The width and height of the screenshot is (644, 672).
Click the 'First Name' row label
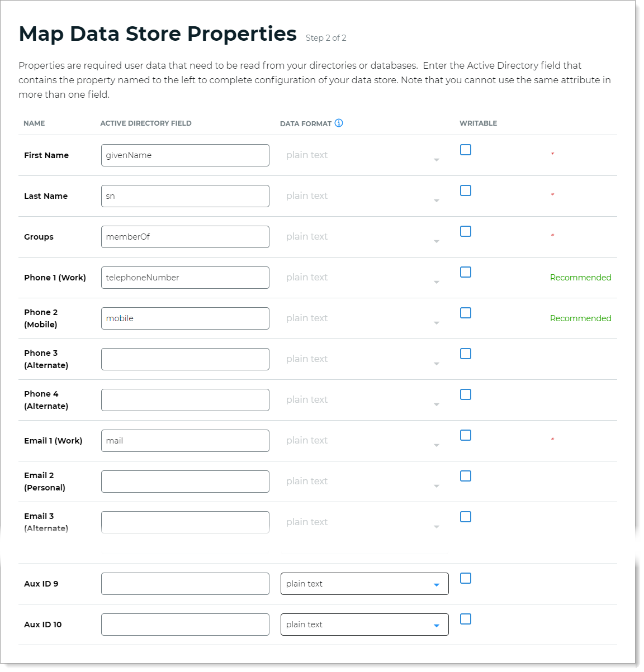click(x=46, y=155)
